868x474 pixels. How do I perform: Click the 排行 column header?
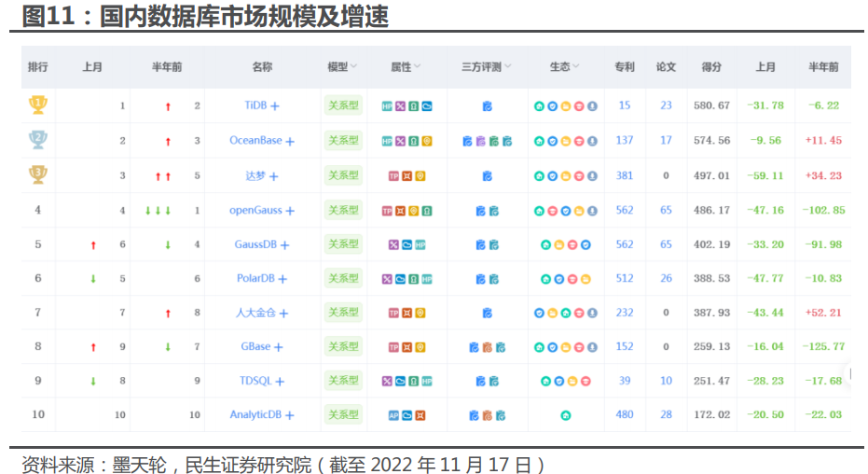pyautogui.click(x=37, y=67)
